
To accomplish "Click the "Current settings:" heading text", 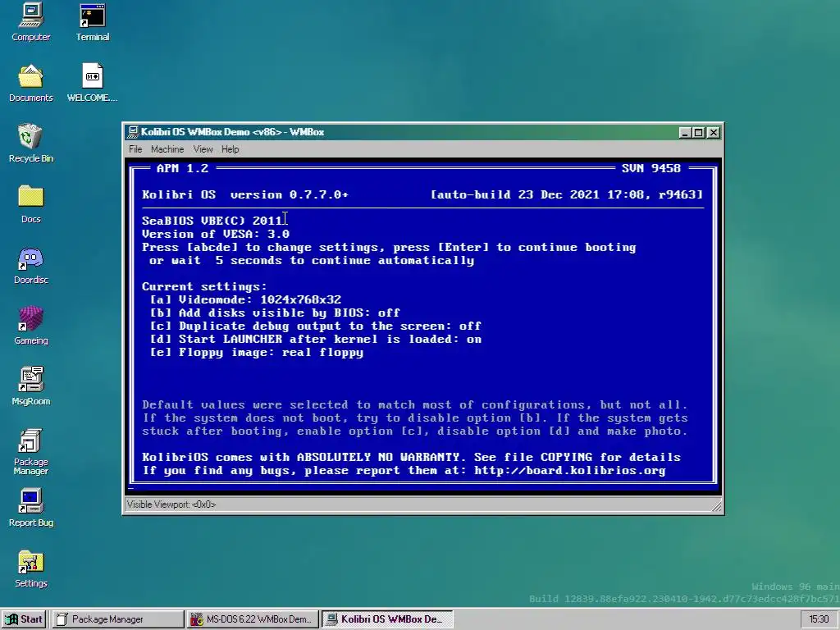I will tap(204, 286).
